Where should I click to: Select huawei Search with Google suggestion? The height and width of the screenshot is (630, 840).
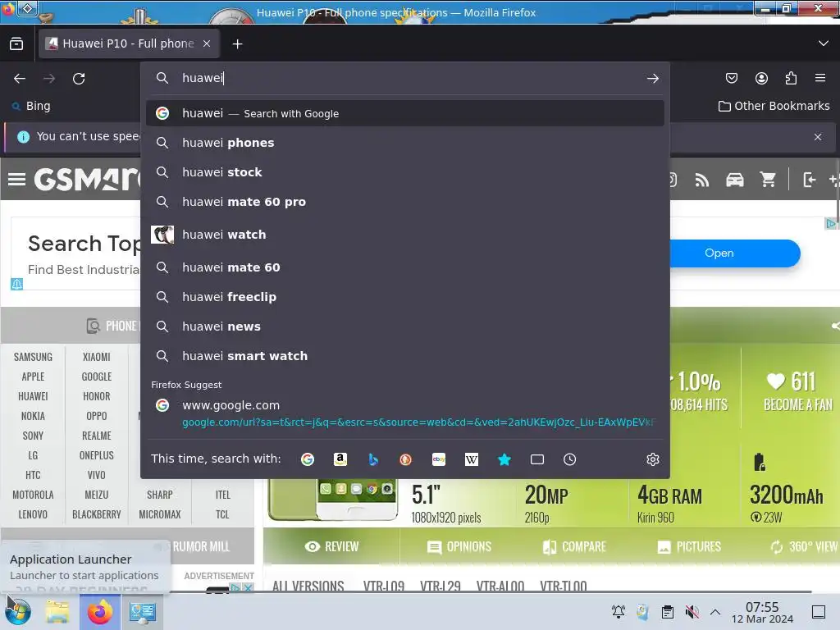pos(405,113)
